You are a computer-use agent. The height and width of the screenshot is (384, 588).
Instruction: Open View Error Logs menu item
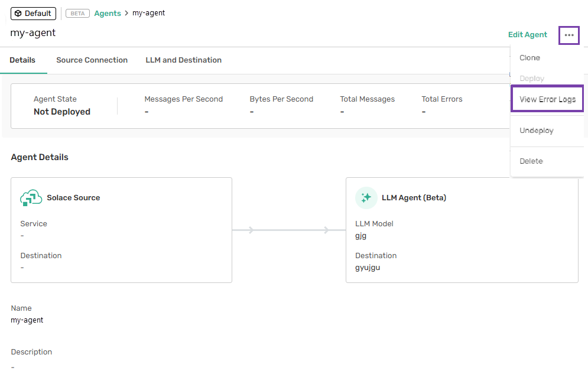(547, 99)
